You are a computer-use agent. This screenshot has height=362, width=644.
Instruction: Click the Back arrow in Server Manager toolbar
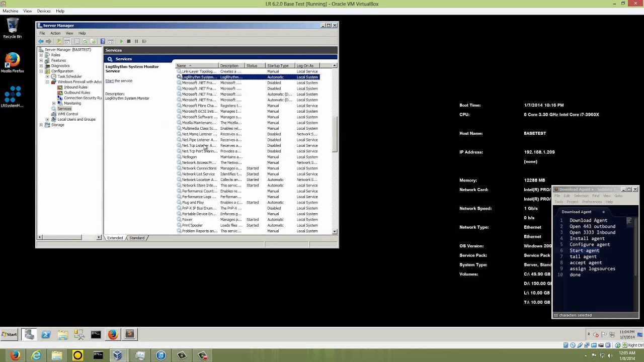[41, 41]
